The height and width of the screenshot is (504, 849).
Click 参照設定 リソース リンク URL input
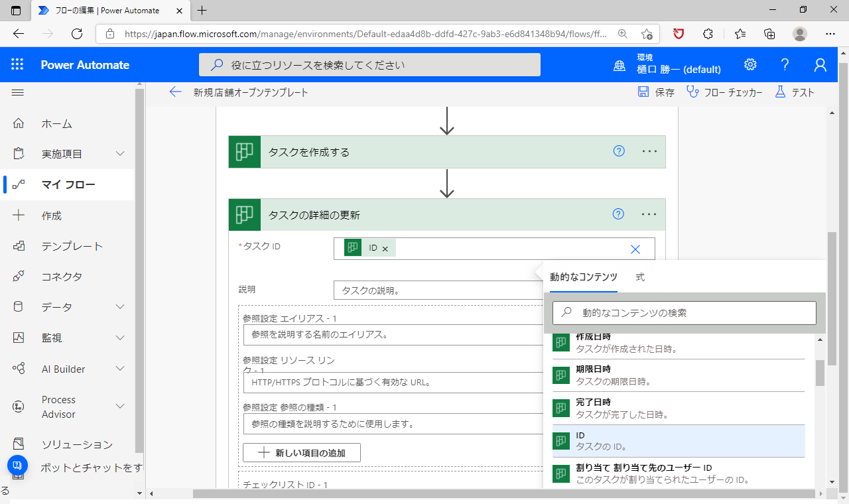[393, 383]
